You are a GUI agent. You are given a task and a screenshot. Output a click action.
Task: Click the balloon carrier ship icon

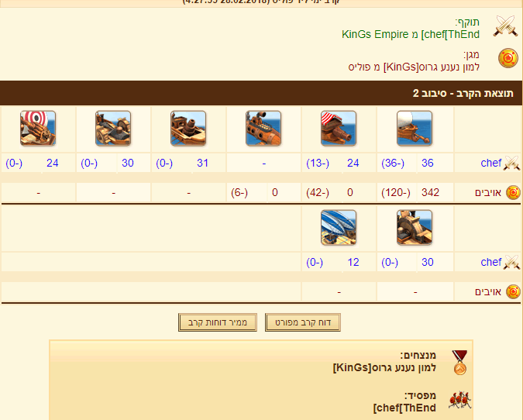(x=339, y=228)
